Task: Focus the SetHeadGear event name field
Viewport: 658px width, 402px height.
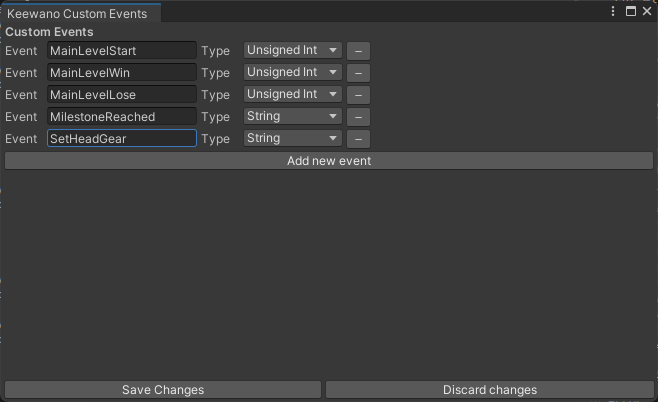Action: pos(122,138)
